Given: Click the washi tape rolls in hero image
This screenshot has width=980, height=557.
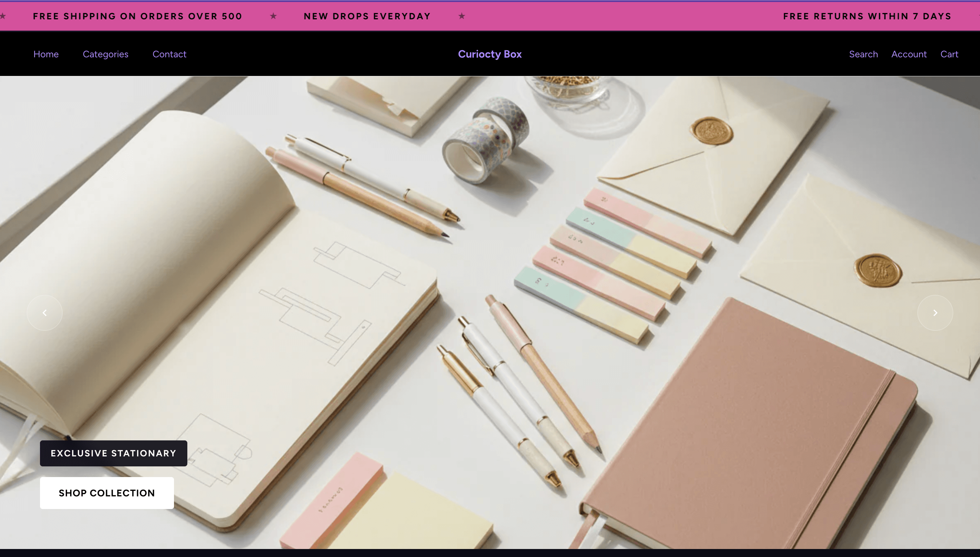Looking at the screenshot, I should tap(486, 140).
